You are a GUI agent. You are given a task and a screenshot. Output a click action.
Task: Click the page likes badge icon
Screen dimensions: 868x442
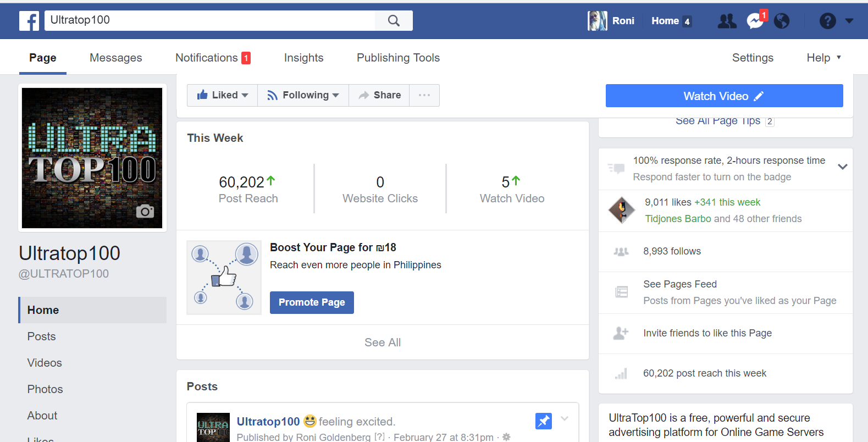622,210
